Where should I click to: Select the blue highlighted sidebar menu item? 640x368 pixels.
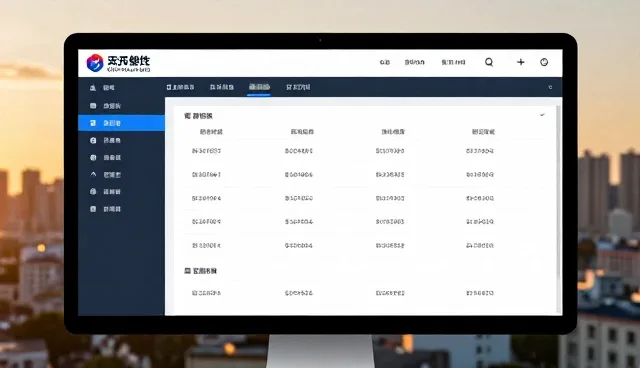[x=121, y=123]
